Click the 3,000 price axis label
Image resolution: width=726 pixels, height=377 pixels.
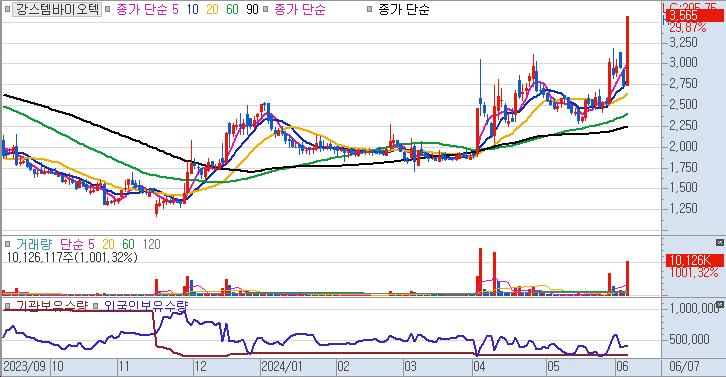click(x=683, y=63)
